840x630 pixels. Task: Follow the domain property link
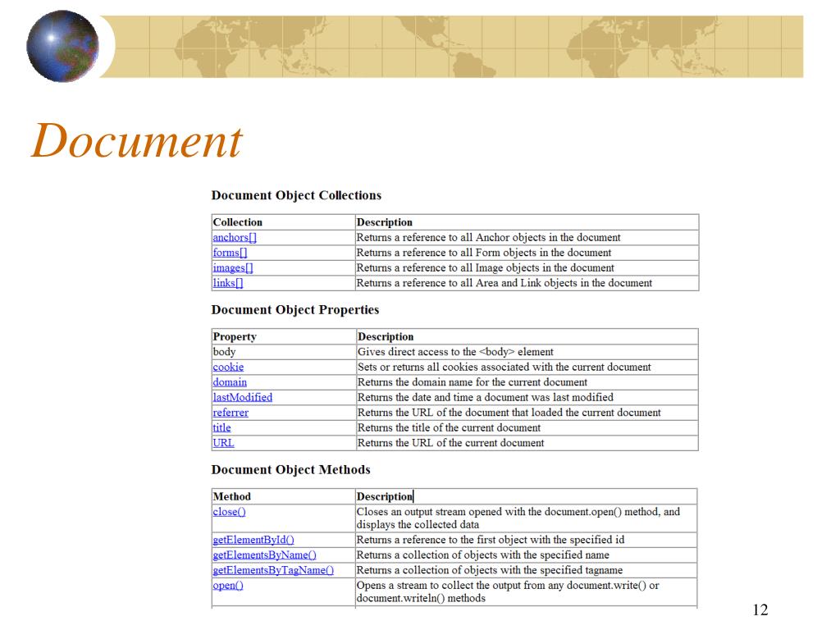click(230, 382)
